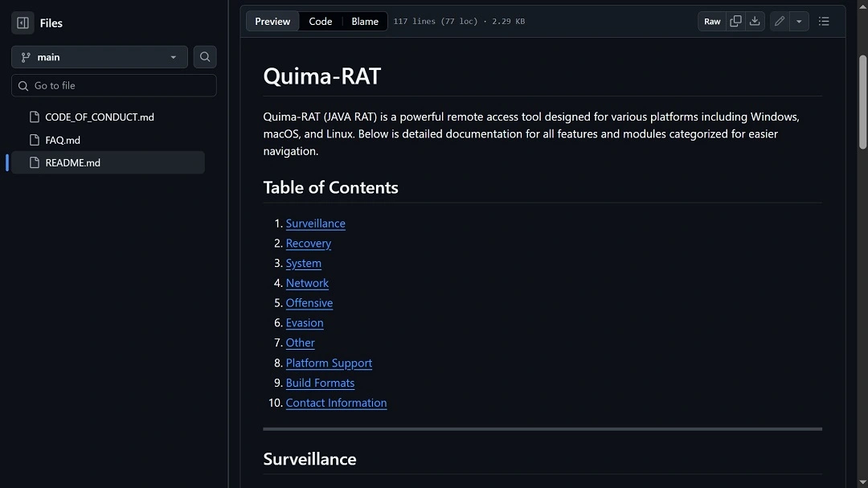The image size is (868, 488).
Task: Follow the Build Formats link
Action: 320,383
